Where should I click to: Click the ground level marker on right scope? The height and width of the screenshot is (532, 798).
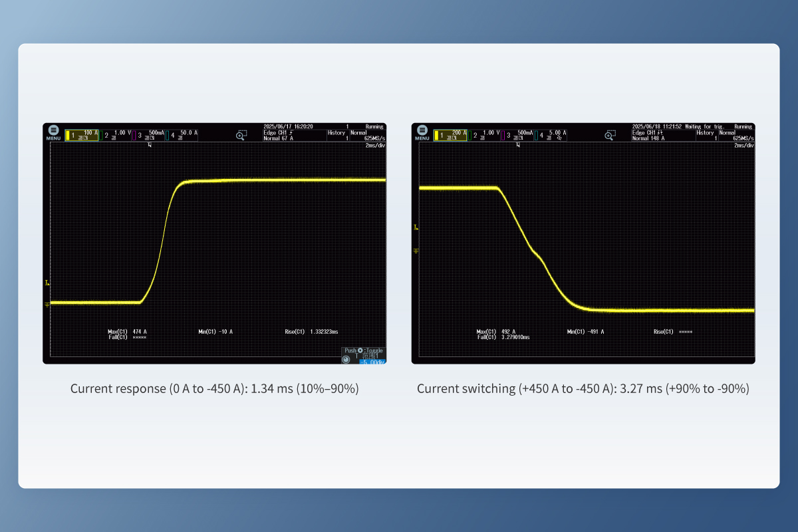[416, 250]
